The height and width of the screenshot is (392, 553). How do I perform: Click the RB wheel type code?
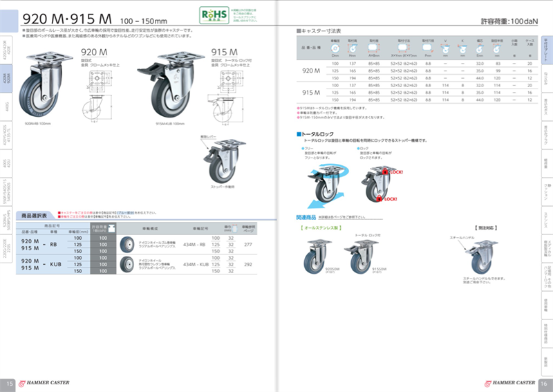coord(53,245)
